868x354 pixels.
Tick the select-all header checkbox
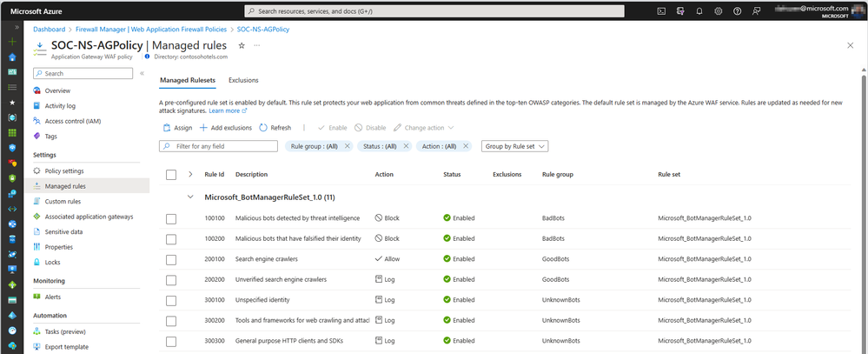tap(171, 175)
